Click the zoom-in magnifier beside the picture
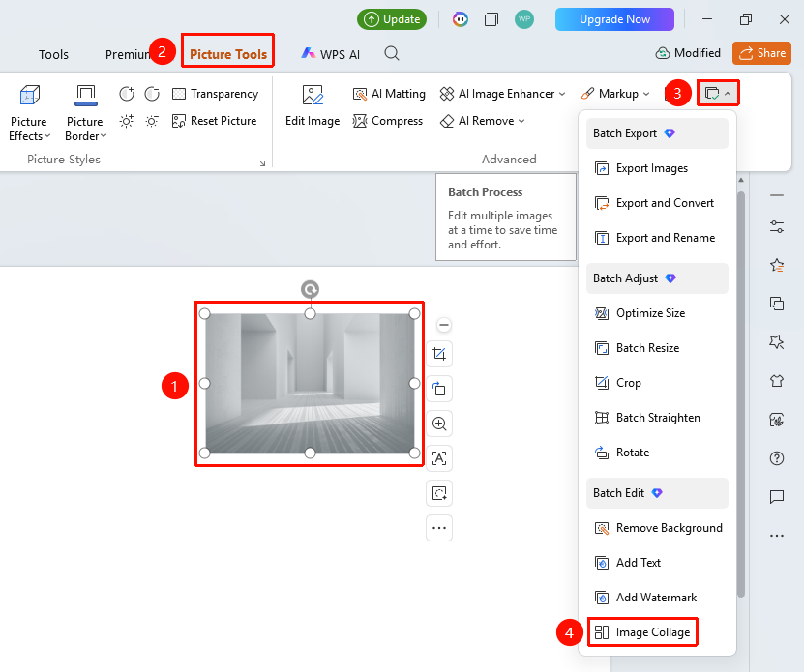 pyautogui.click(x=439, y=424)
